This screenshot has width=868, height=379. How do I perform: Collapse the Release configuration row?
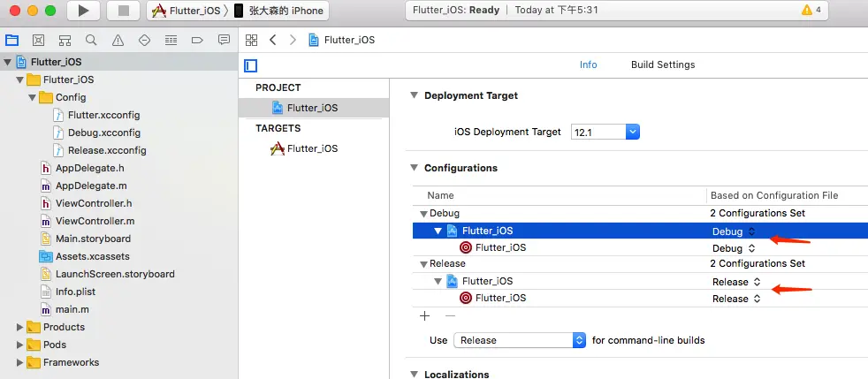423,264
